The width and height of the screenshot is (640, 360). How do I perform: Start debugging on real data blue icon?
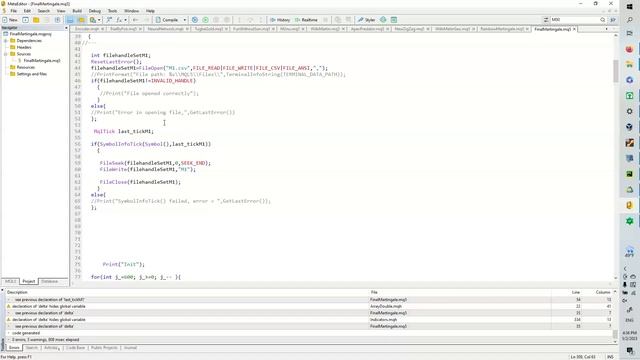click(195, 20)
